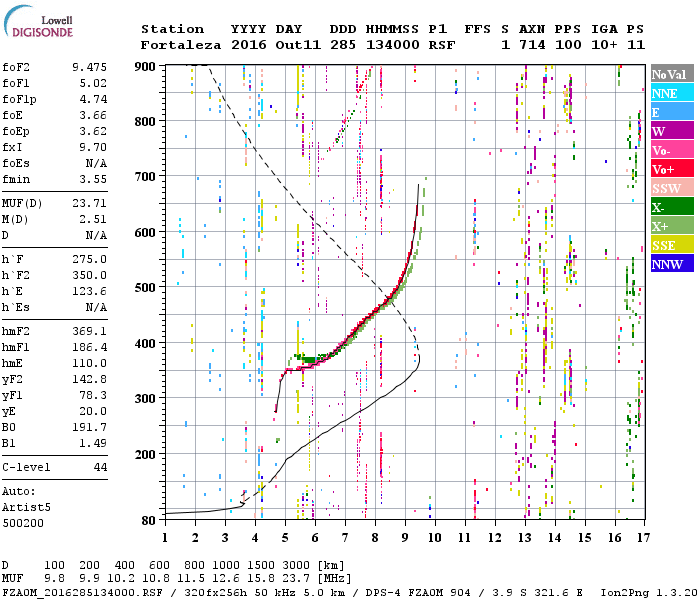This screenshot has width=700, height=600.
Task: Click the foF1 value 5.02
Action: [94, 83]
